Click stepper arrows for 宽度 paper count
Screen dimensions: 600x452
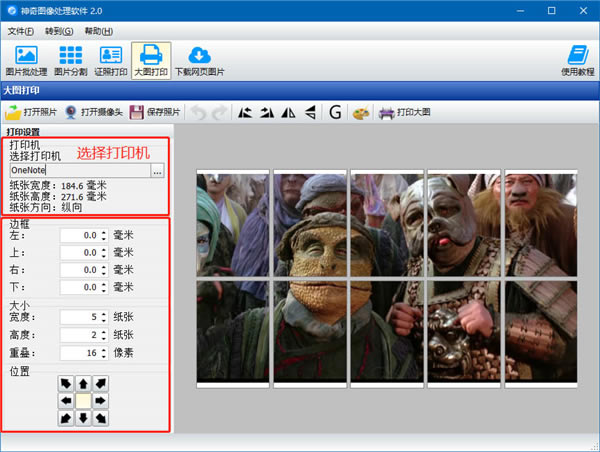tap(103, 317)
